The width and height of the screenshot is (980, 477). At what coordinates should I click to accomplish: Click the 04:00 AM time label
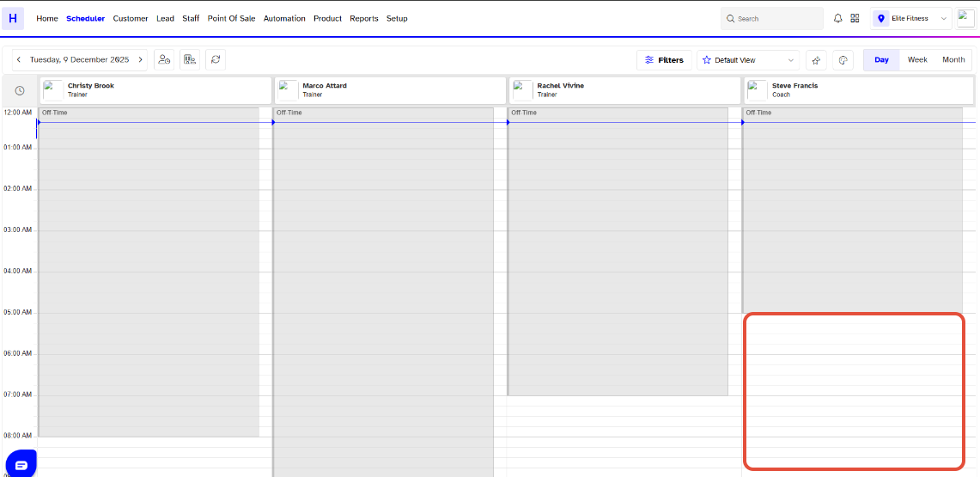pos(17,272)
